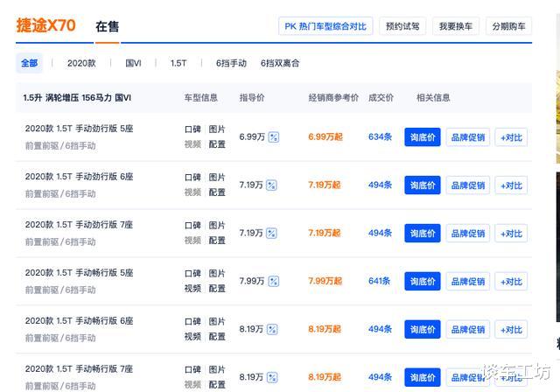Click 预约试驾 button

point(402,26)
